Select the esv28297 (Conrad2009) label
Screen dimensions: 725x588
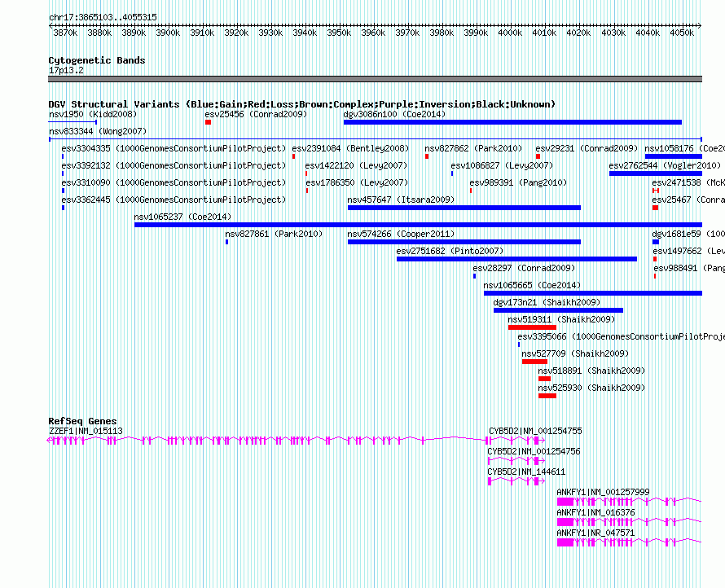pyautogui.click(x=524, y=268)
